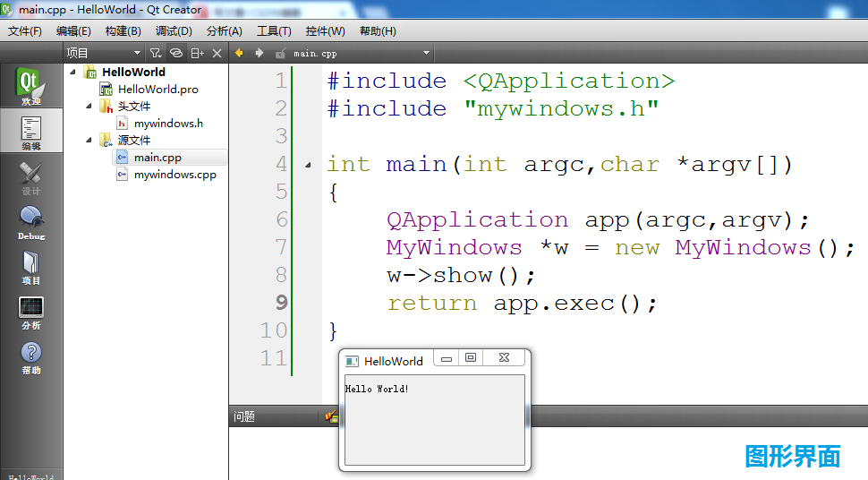The image size is (868, 480).
Task: Split the project side panel
Action: [x=197, y=53]
